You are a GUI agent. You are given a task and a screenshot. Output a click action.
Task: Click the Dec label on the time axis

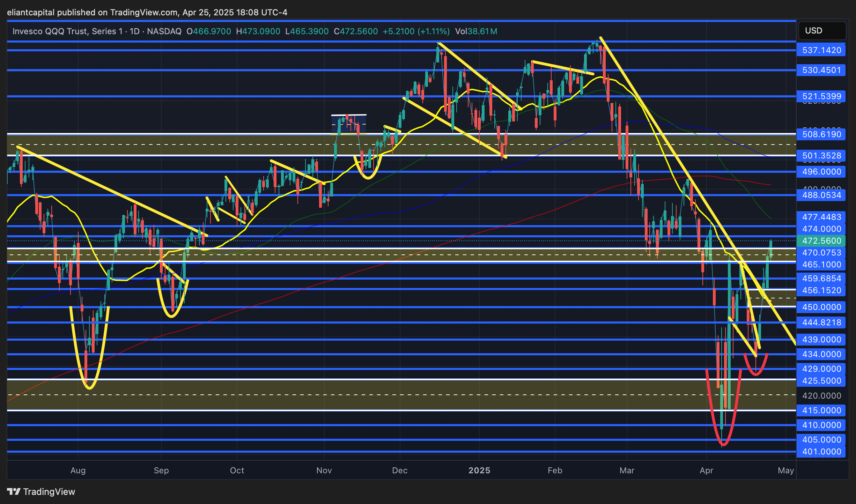(400, 470)
